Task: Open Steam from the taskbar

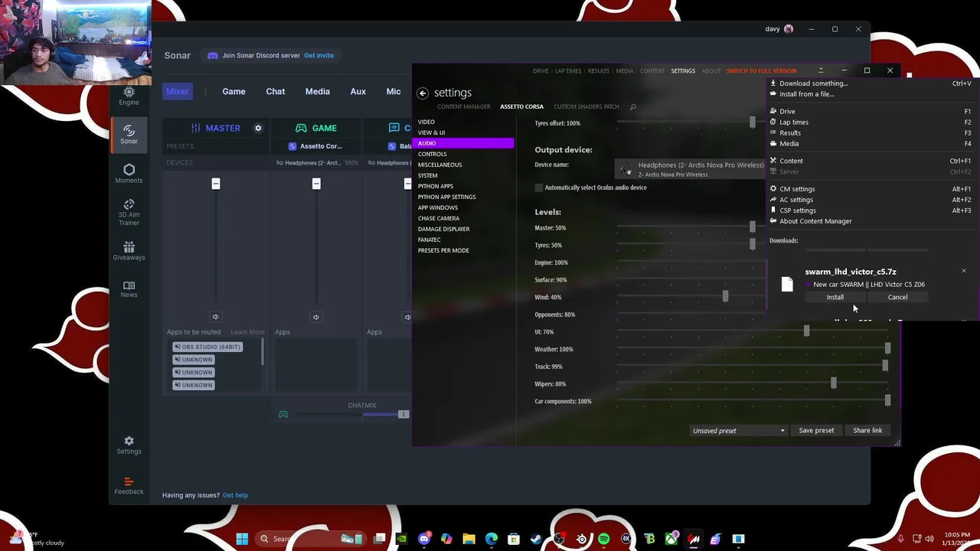Action: 536,539
